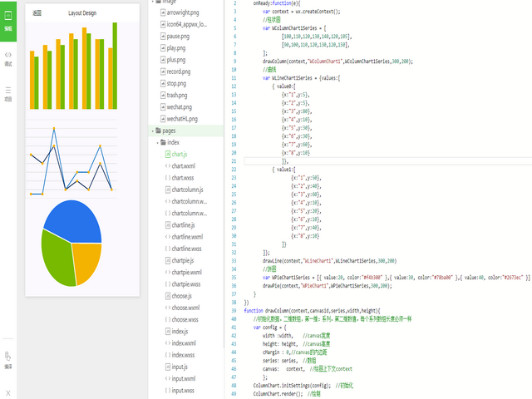Viewport: 532px width, 399px height.
Task: Open input.wxml file
Action: coord(180,379)
